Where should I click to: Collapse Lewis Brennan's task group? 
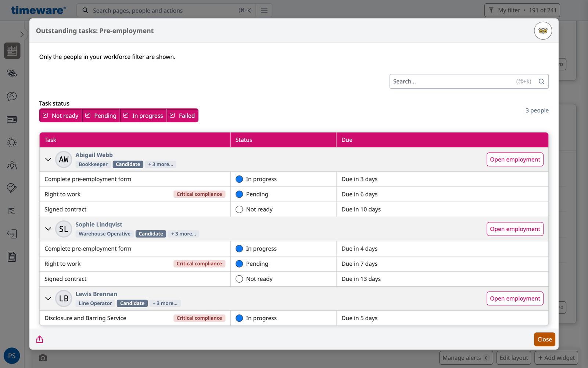48,298
